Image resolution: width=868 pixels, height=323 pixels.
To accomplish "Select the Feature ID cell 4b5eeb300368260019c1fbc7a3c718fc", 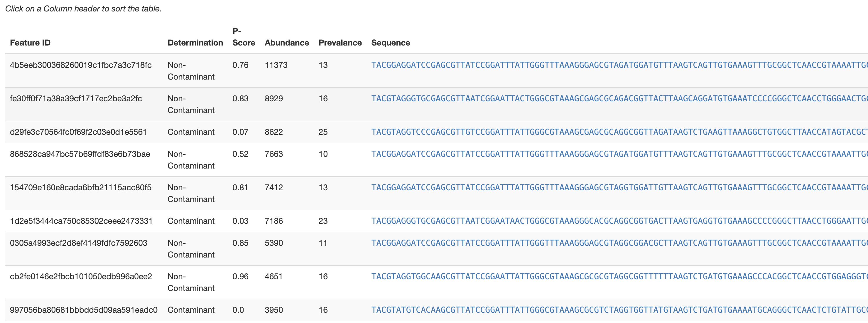I will coord(81,65).
